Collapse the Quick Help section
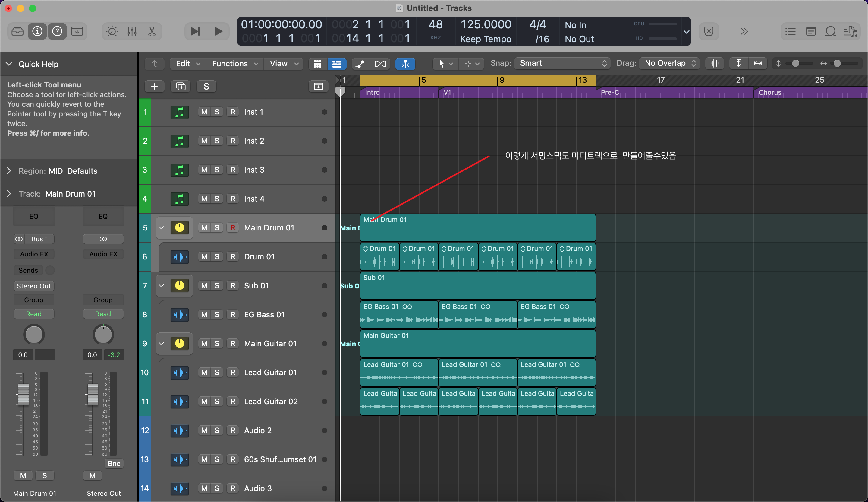868x502 pixels. (x=9, y=64)
